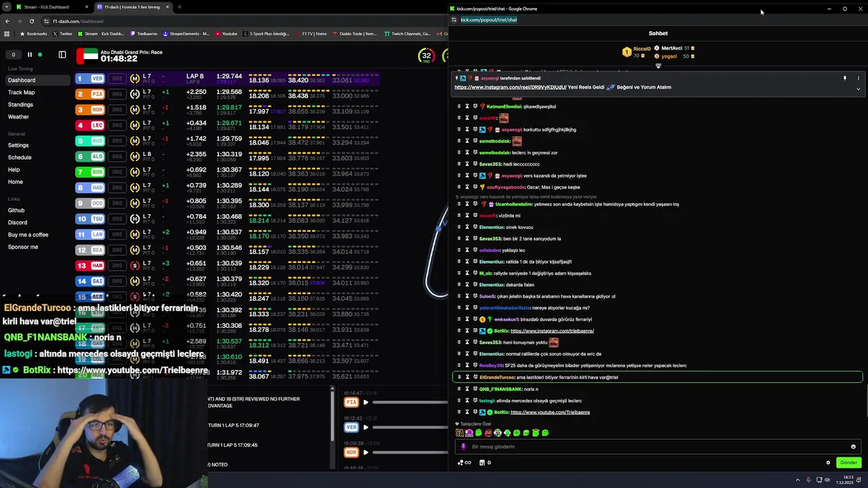The height and width of the screenshot is (488, 868).
Task: Open Schedule in f1-dash sidebar
Action: click(20, 157)
